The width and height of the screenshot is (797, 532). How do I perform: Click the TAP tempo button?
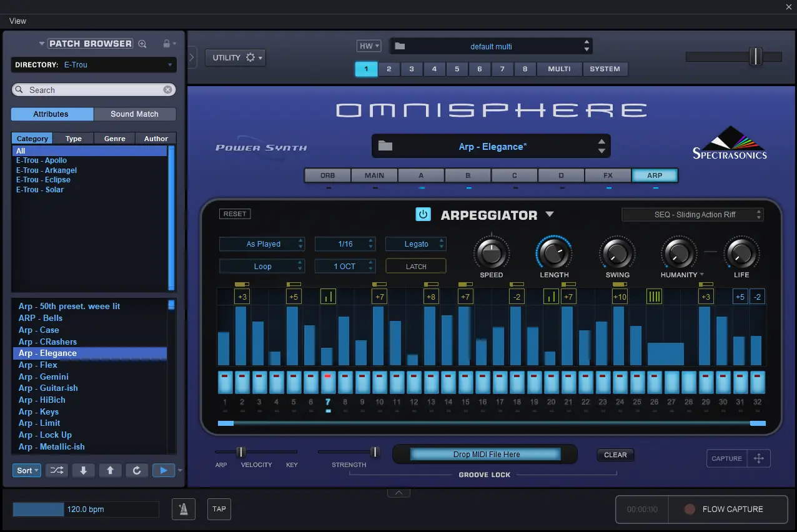click(219, 509)
